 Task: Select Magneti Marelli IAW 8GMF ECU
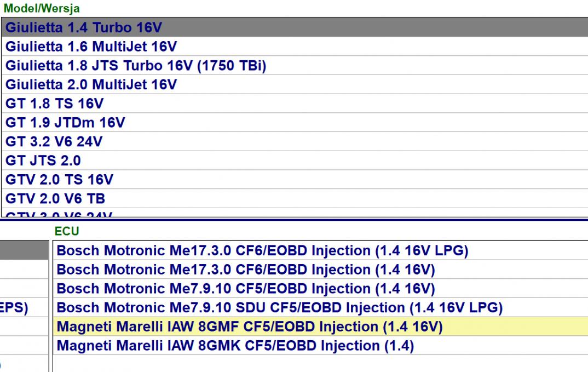point(249,327)
